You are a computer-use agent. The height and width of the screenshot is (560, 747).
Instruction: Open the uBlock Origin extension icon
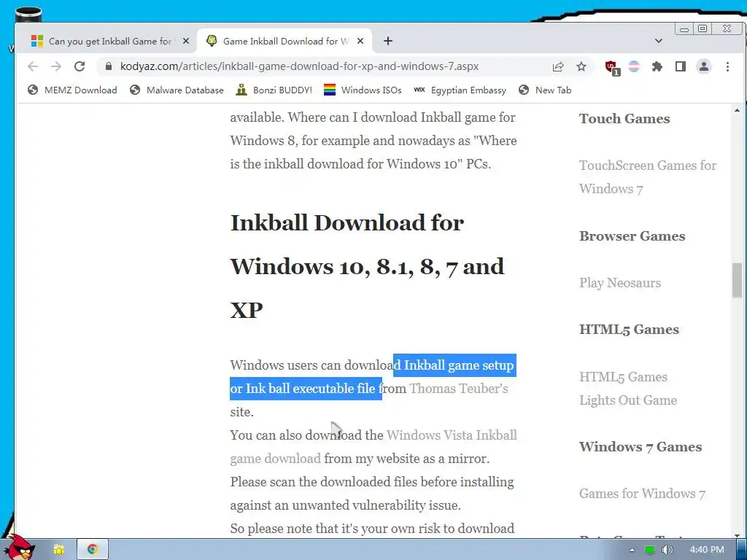[611, 67]
